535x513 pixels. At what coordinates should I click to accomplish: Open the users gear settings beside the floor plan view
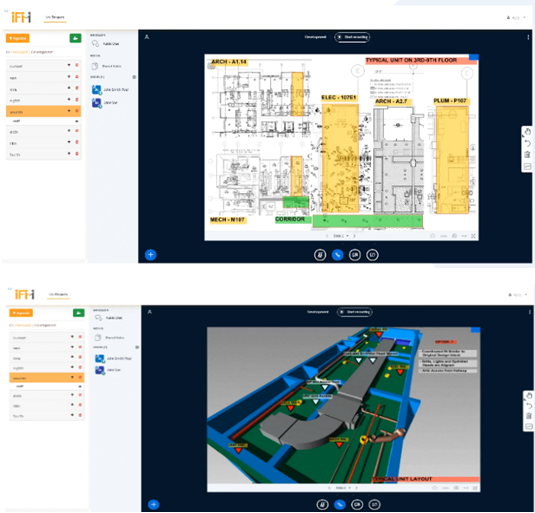134,77
